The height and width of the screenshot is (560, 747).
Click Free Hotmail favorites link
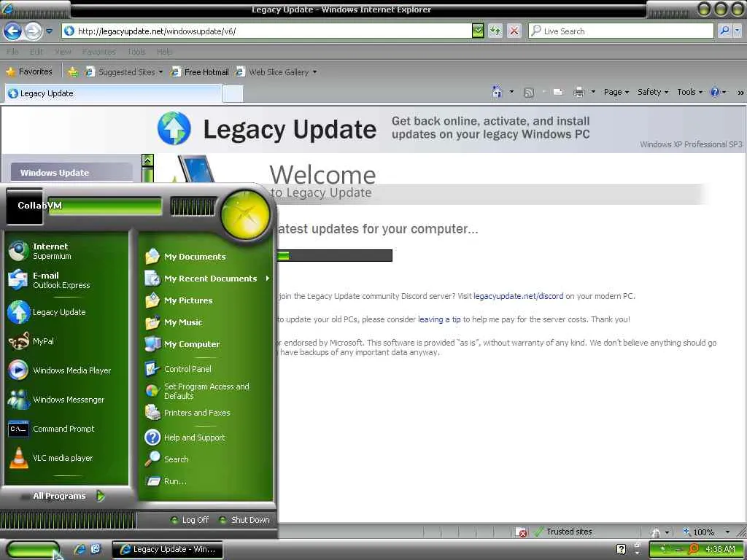click(x=200, y=72)
